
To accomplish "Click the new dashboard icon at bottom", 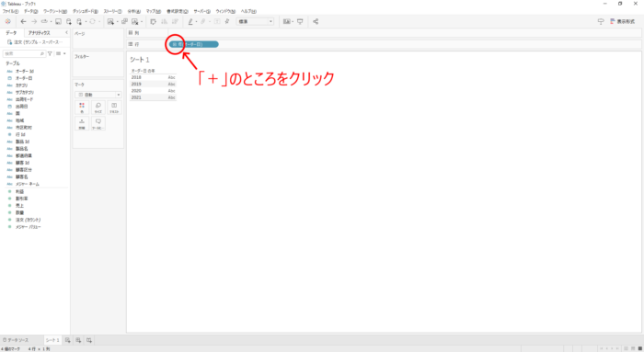I will pos(78,340).
